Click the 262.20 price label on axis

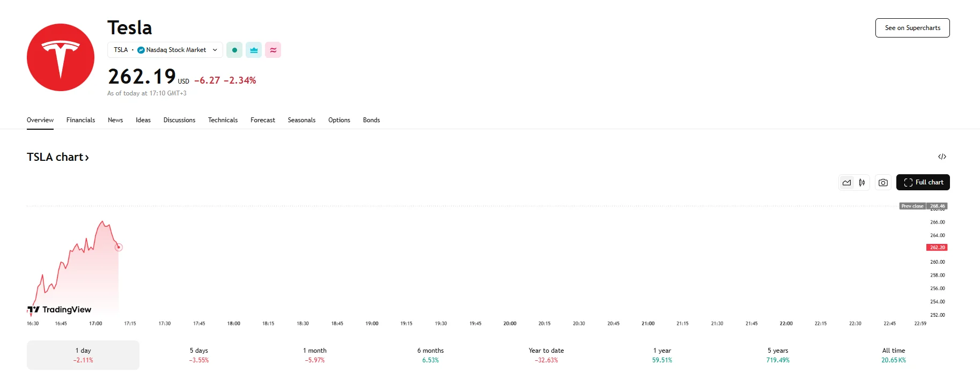click(x=937, y=248)
